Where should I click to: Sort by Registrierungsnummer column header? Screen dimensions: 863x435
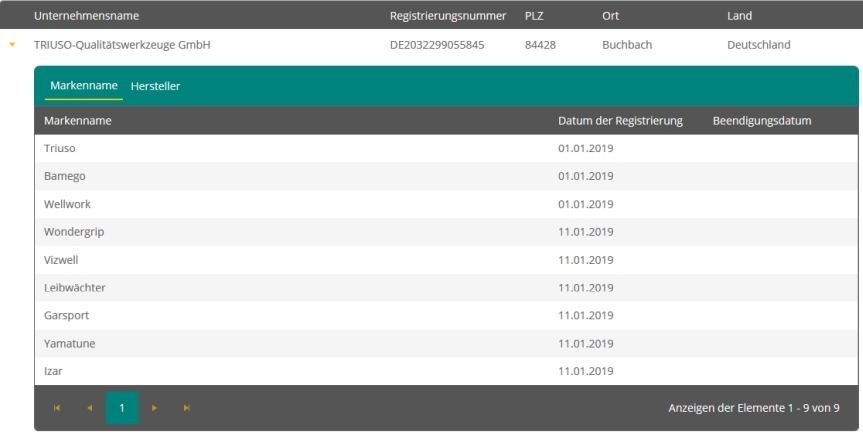pos(448,15)
